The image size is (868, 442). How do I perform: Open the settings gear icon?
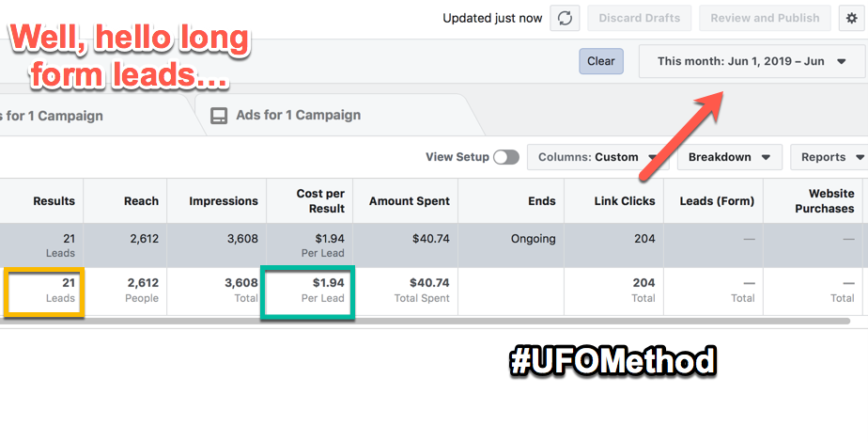(x=851, y=18)
